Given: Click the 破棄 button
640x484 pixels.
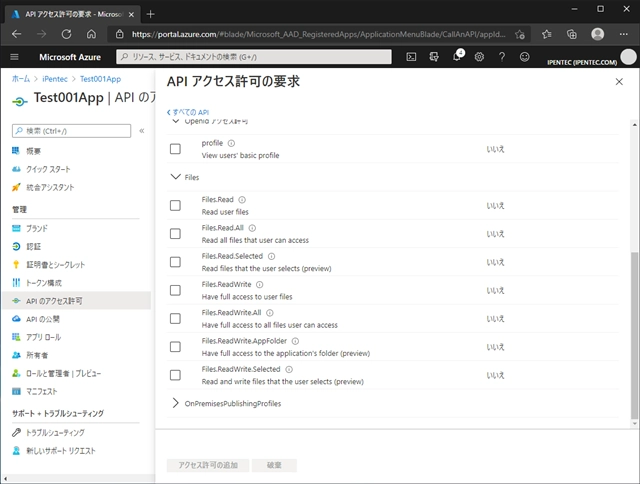Looking at the screenshot, I should point(274,465).
